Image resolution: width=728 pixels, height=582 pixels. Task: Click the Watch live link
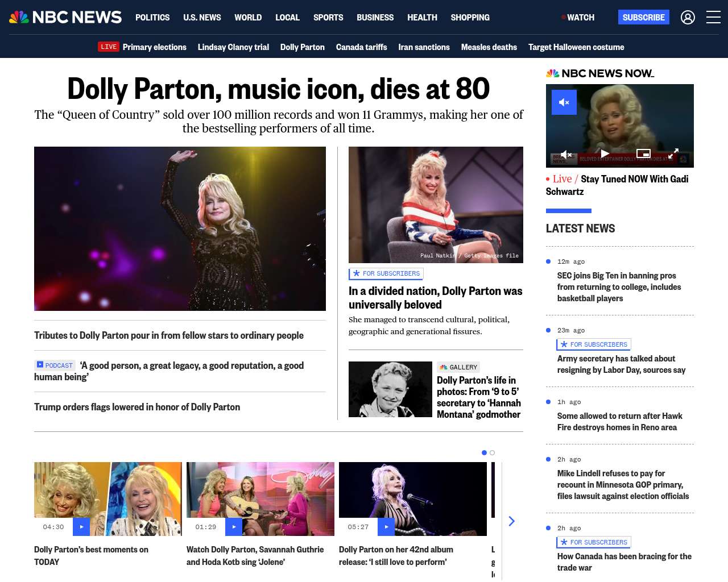click(578, 18)
